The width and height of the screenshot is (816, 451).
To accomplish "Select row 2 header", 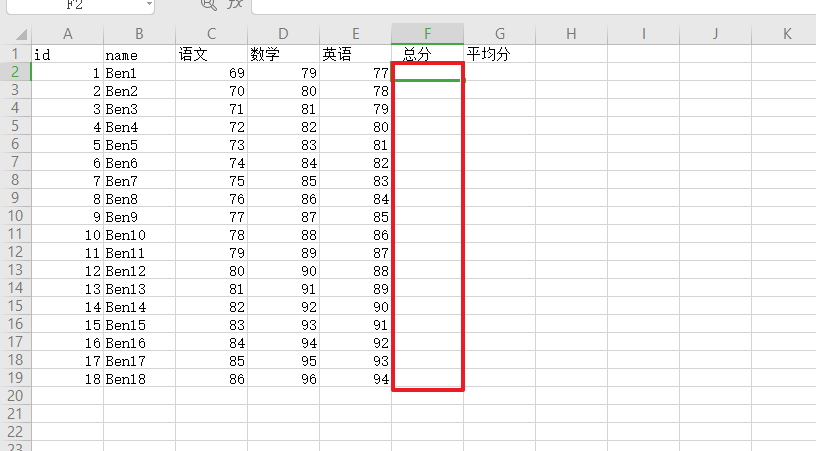I will pos(15,72).
